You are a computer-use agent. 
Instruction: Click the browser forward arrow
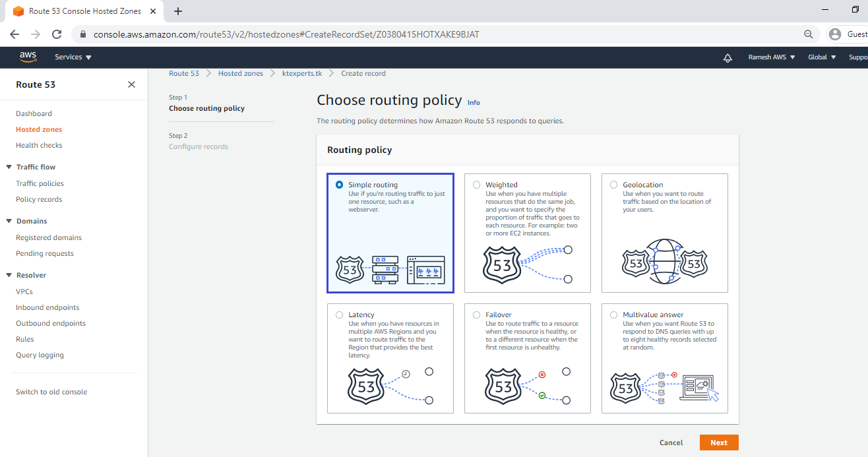coord(36,34)
